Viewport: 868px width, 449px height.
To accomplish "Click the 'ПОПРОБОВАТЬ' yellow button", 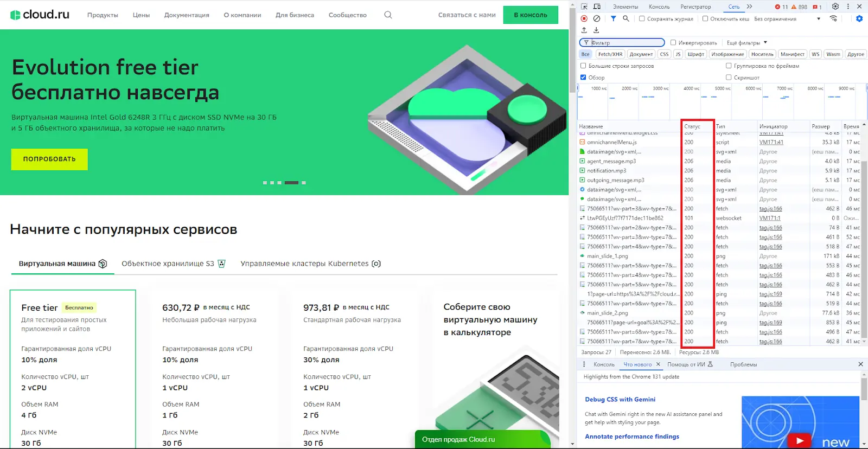I will coord(49,159).
